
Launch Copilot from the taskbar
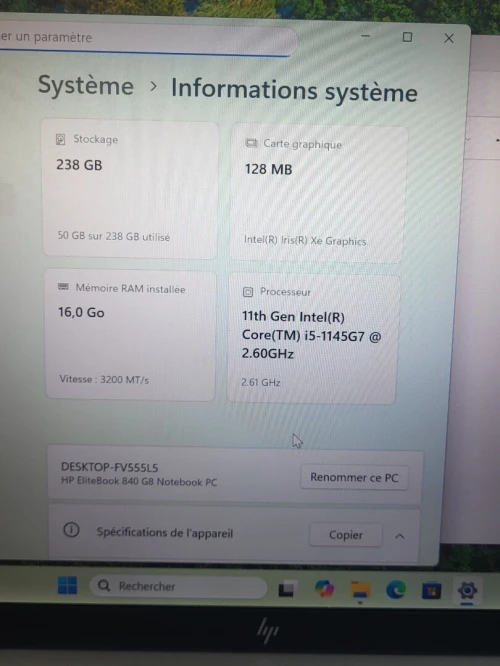325,589
